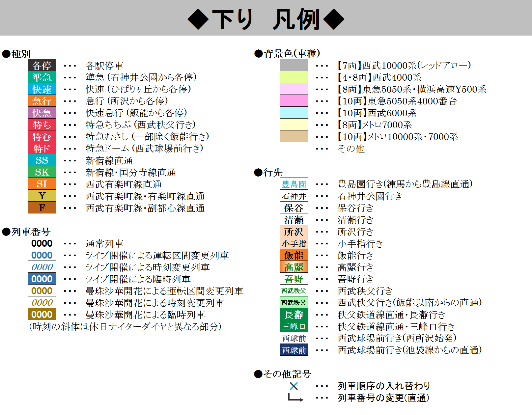Pick the white その他 swatch
532x415 pixels.
[294, 148]
